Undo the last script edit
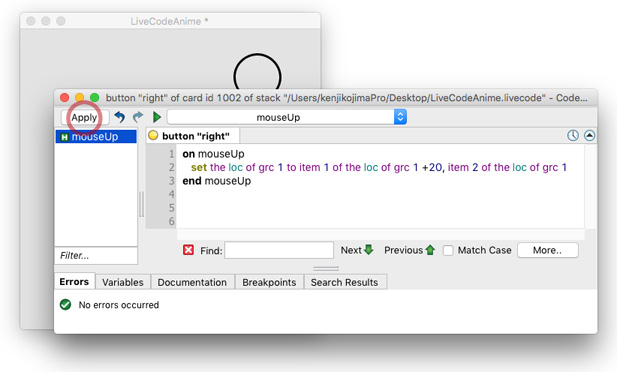This screenshot has height=372, width=617. tap(120, 117)
